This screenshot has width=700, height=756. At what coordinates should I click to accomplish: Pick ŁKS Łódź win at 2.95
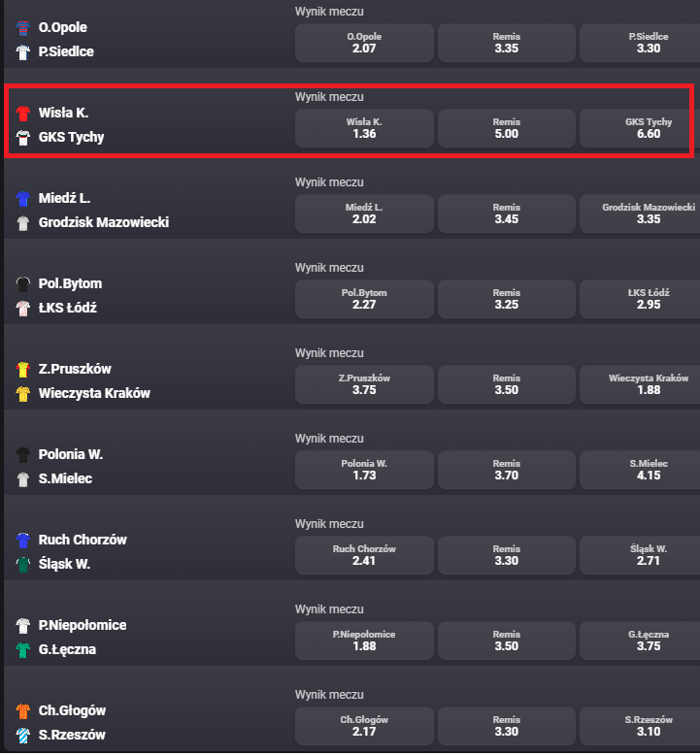640,299
